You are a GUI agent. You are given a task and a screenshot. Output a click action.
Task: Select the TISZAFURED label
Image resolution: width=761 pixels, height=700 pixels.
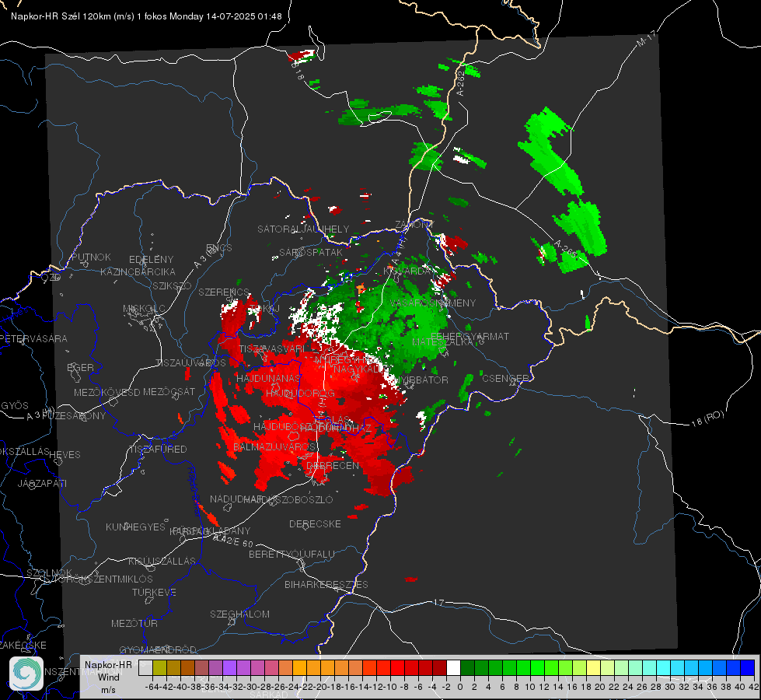click(x=158, y=450)
